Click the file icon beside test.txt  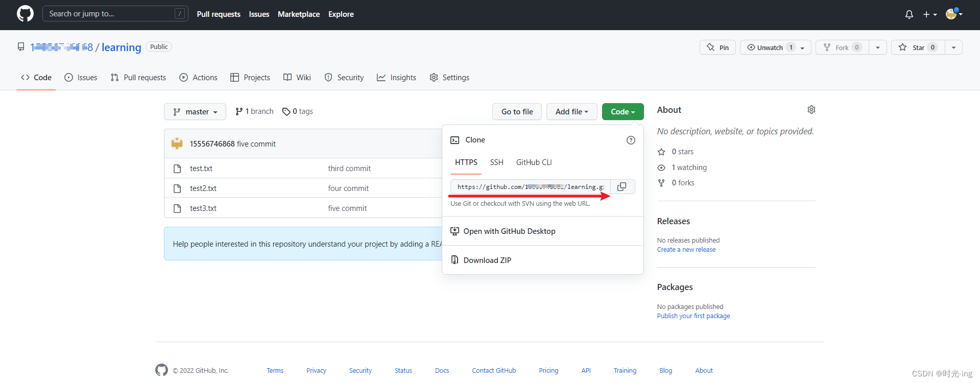coord(177,169)
